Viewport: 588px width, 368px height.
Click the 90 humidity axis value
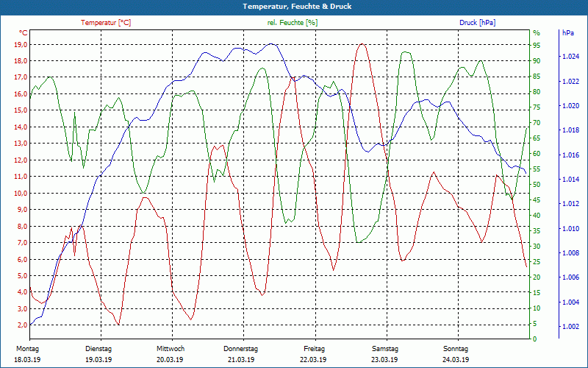[x=537, y=61]
